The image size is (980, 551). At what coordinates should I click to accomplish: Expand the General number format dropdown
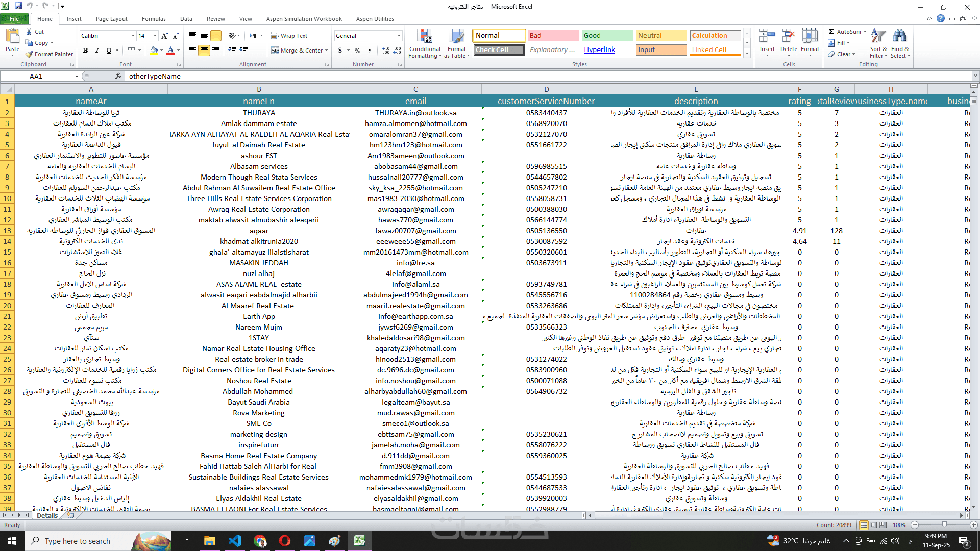coord(399,36)
